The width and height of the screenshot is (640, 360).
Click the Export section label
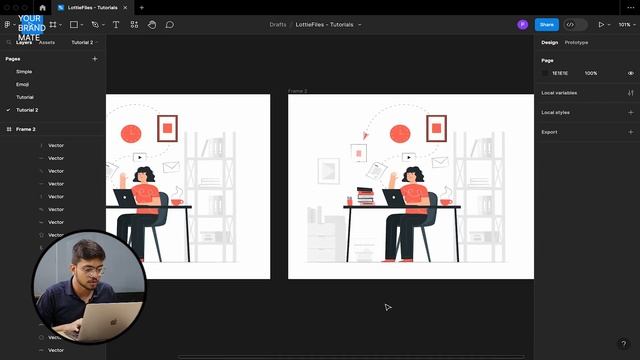(549, 132)
